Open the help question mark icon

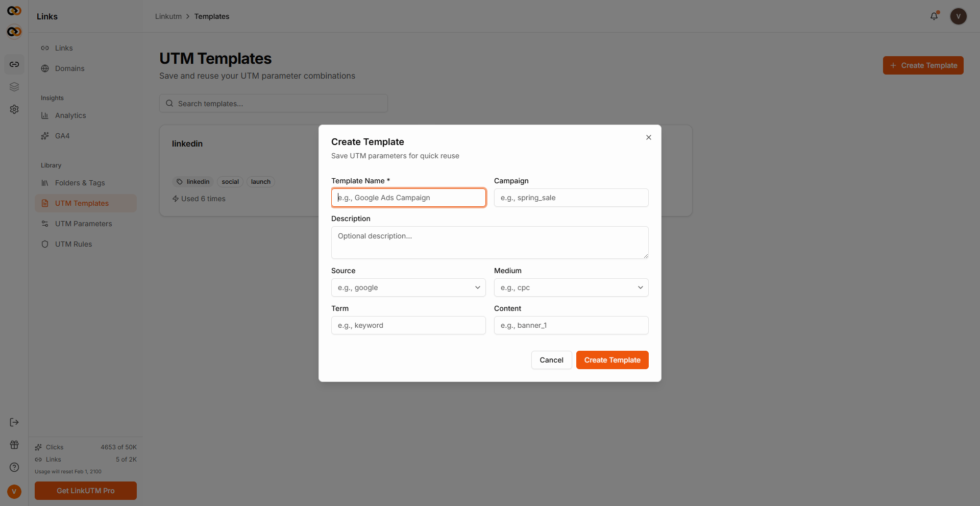pos(14,467)
